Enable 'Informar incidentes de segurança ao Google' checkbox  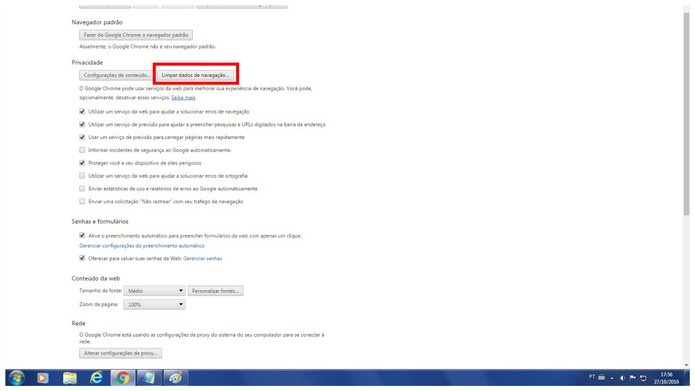click(82, 150)
